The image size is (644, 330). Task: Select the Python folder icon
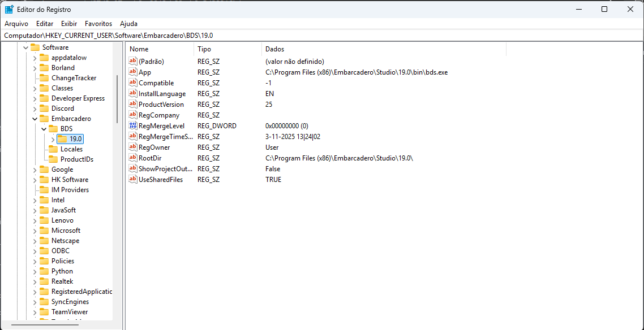click(44, 271)
